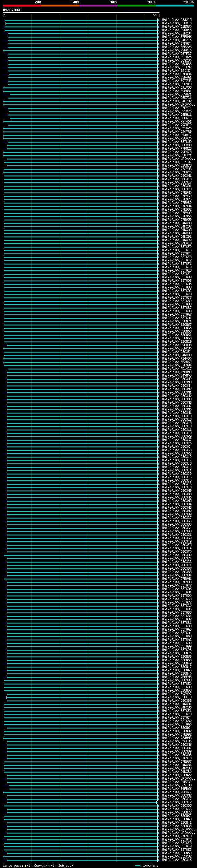Select the UniRef100_A7PYZ4 label
The width and height of the screenshot is (197, 868).
coord(177,108)
